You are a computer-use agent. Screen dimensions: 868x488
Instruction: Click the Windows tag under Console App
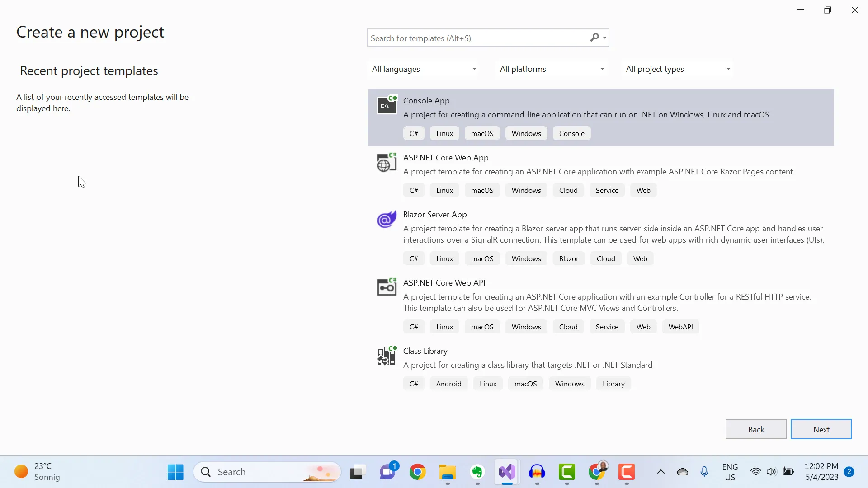point(526,133)
